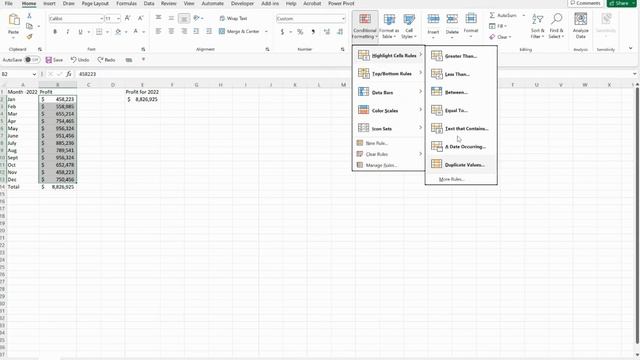Click the Comma Style icon
This screenshot has height=360, width=640.
click(x=313, y=31)
